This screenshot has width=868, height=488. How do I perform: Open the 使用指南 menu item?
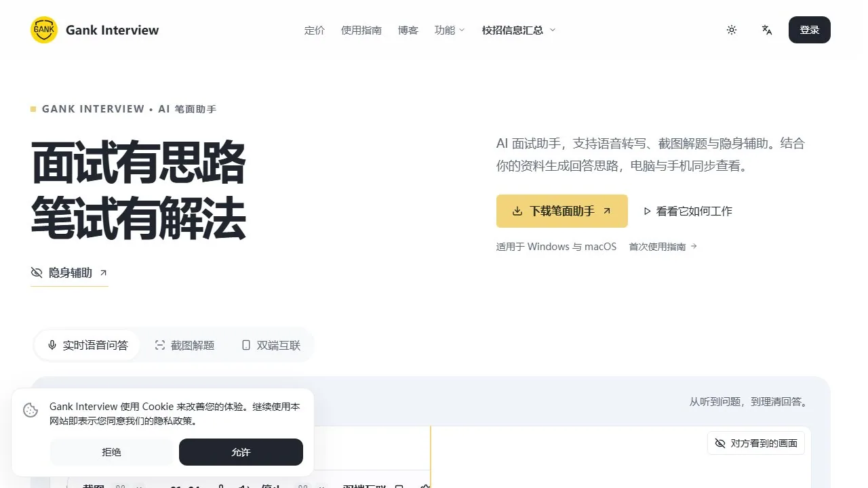click(361, 30)
